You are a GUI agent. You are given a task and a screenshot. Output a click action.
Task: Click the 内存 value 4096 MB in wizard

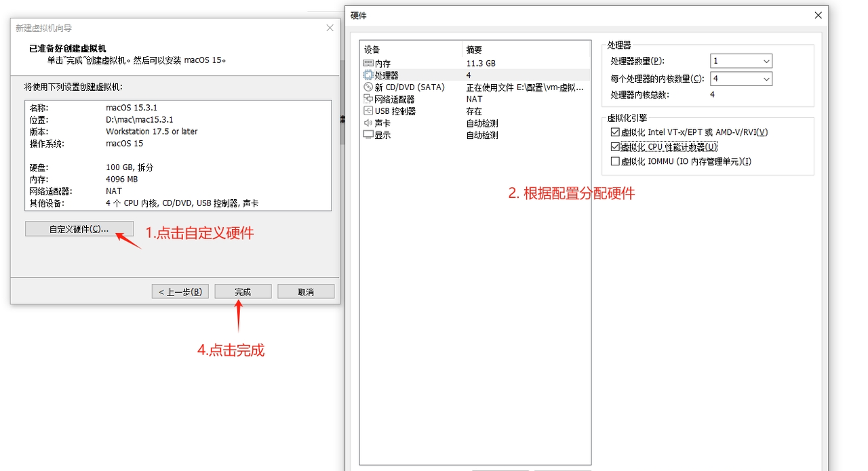click(x=122, y=179)
